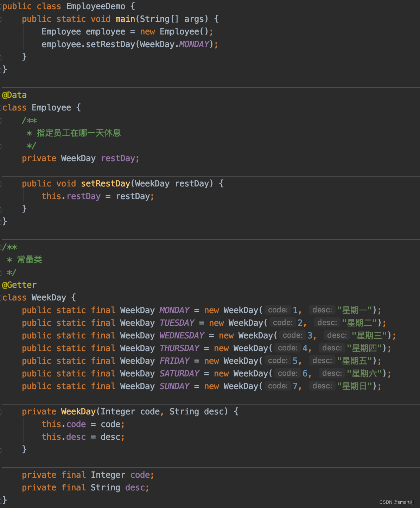The image size is (420, 508).
Task: Click desc in private final String desc
Action: (135, 488)
